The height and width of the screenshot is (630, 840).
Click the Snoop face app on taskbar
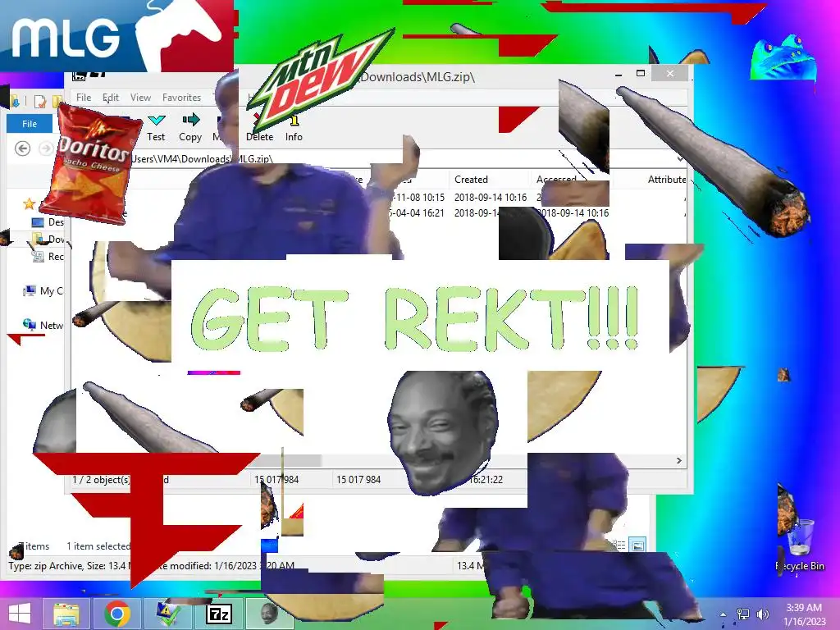point(269,614)
